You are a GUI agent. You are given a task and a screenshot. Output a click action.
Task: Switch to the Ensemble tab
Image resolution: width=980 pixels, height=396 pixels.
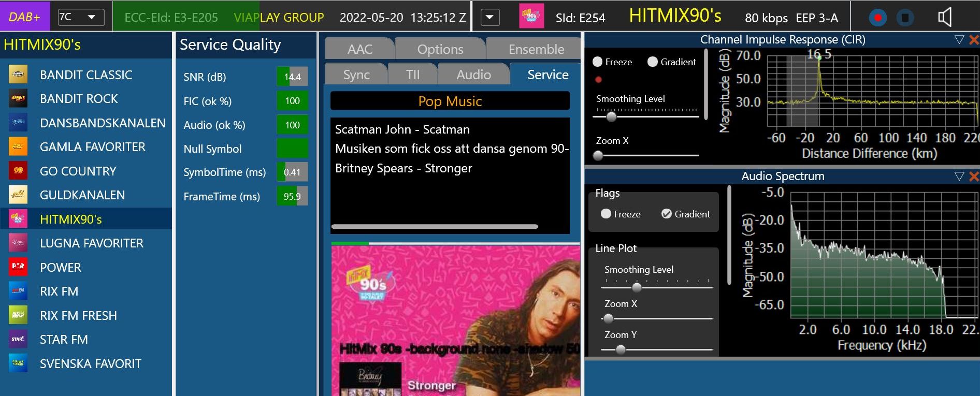(x=536, y=49)
